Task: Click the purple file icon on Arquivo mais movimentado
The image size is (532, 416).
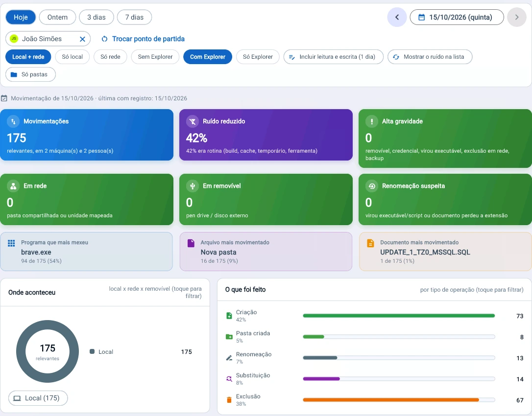Action: (x=191, y=243)
